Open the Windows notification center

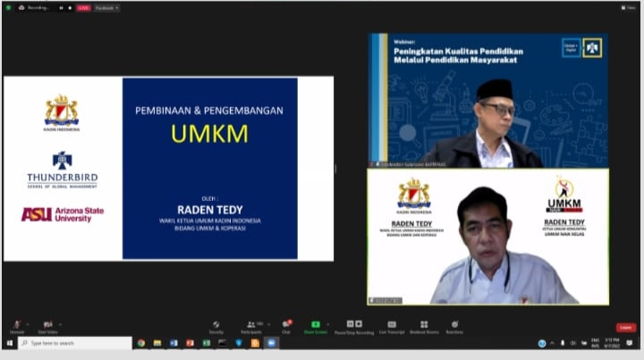629,343
